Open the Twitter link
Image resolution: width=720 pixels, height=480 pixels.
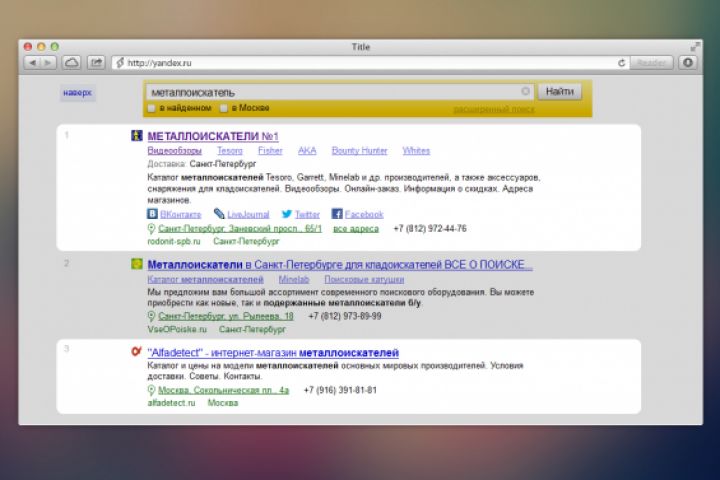tap(307, 215)
